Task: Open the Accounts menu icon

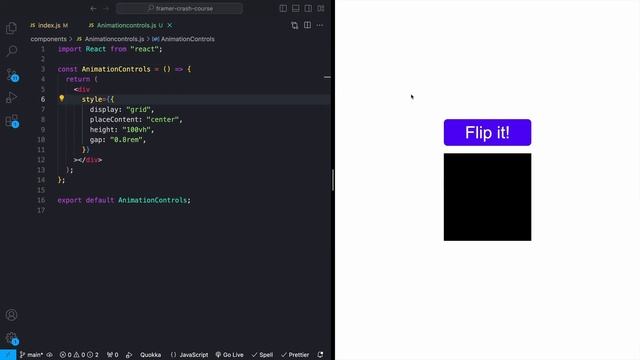Action: (x=11, y=315)
